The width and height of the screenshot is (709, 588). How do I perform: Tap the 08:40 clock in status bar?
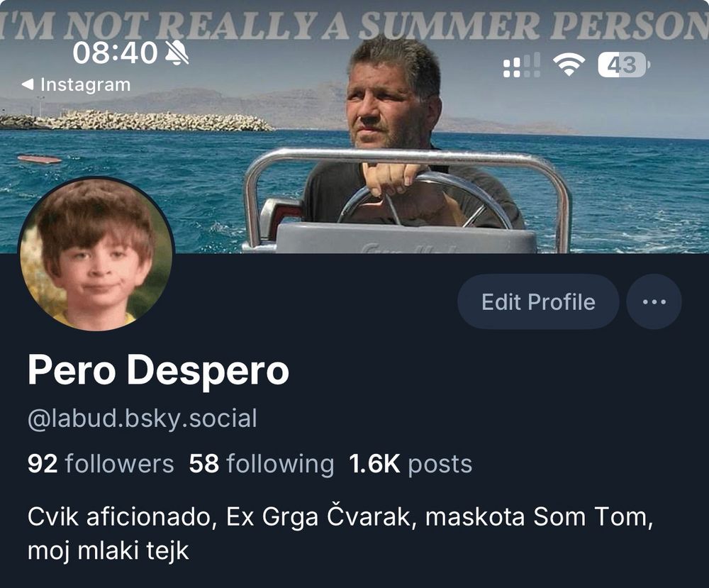tap(115, 53)
